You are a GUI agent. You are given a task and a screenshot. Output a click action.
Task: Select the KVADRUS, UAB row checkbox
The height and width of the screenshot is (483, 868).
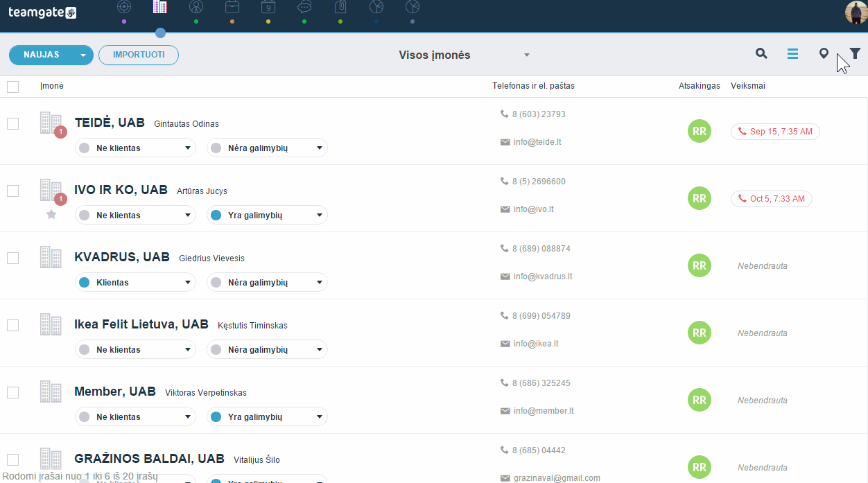[12, 258]
